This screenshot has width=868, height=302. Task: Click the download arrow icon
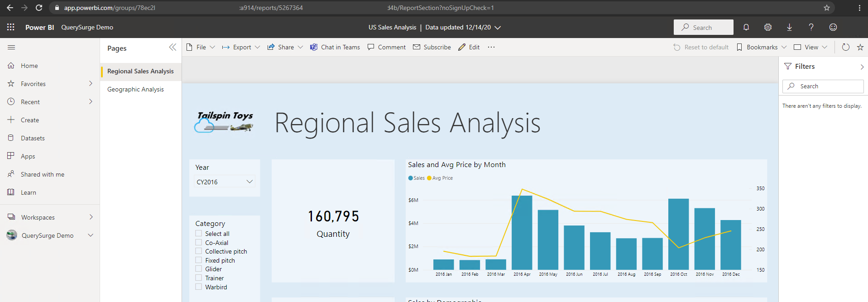pyautogui.click(x=789, y=27)
